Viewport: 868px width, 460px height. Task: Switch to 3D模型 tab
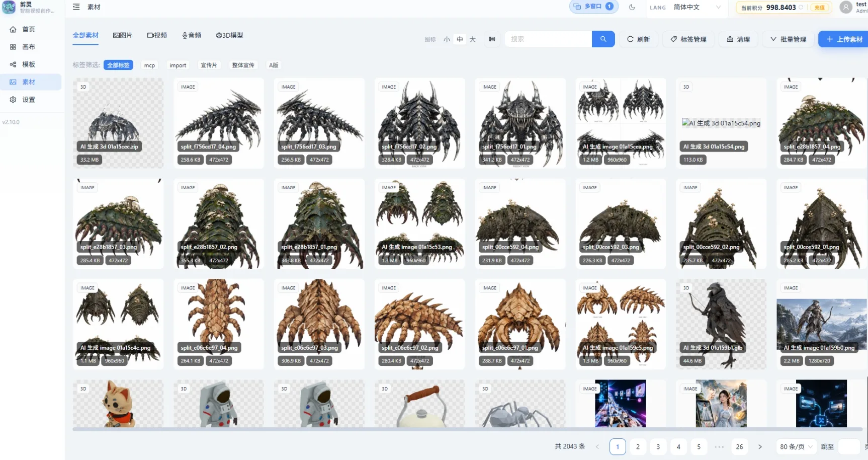click(x=229, y=35)
